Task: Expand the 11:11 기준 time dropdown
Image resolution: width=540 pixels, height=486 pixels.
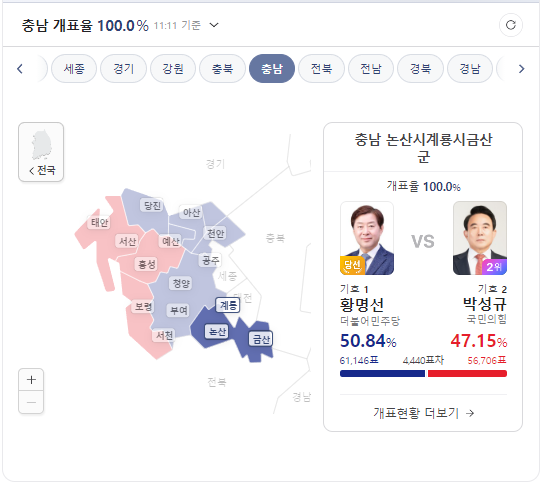Action: 214,25
